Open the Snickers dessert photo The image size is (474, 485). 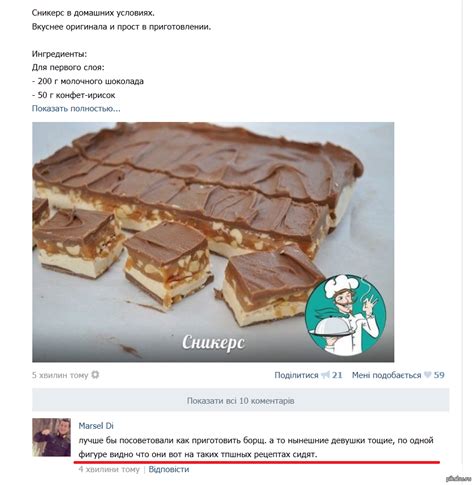pyautogui.click(x=213, y=242)
